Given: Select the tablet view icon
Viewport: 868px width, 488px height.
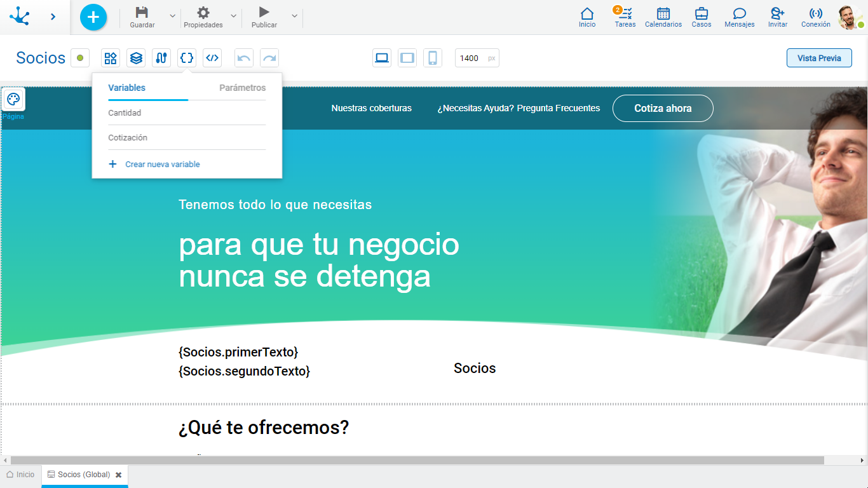Looking at the screenshot, I should (407, 58).
